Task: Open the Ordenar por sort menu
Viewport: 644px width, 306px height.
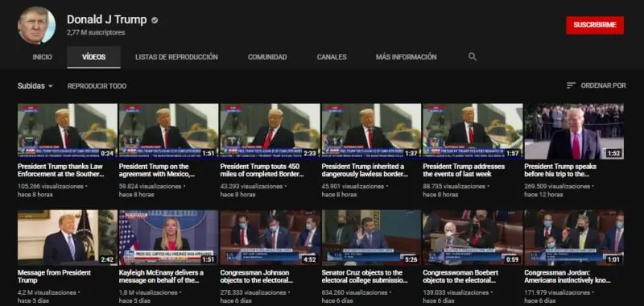Action: [x=597, y=85]
